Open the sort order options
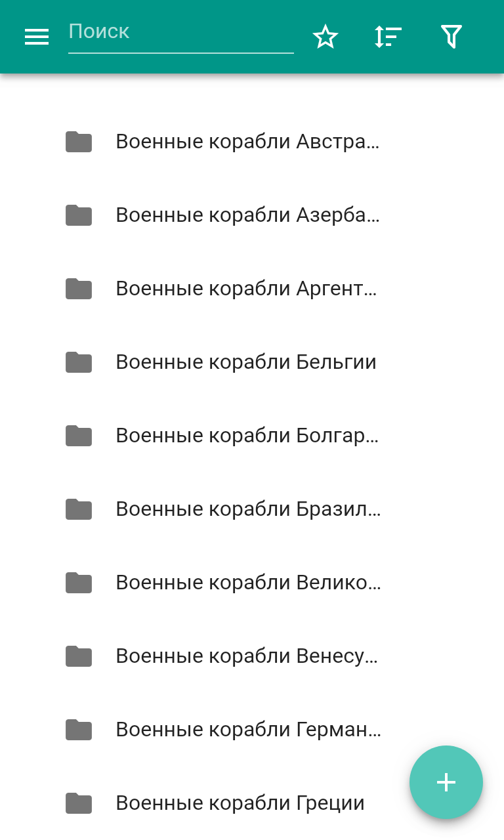 [x=388, y=37]
